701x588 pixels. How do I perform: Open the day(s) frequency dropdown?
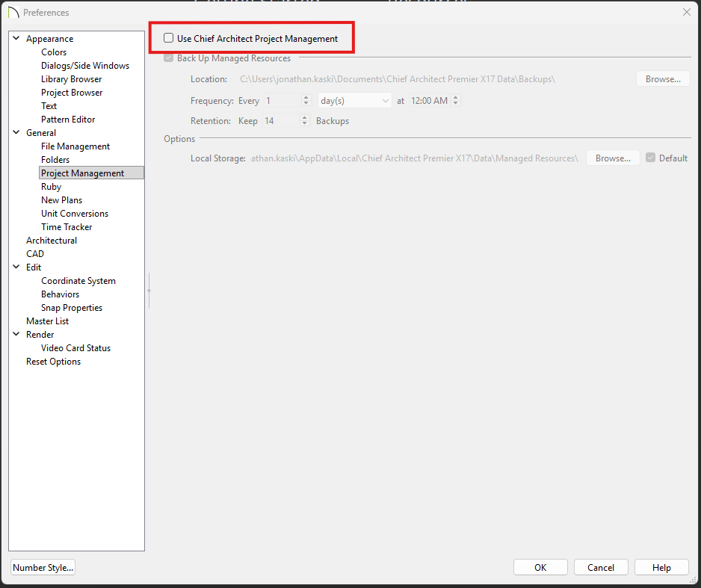(x=354, y=100)
